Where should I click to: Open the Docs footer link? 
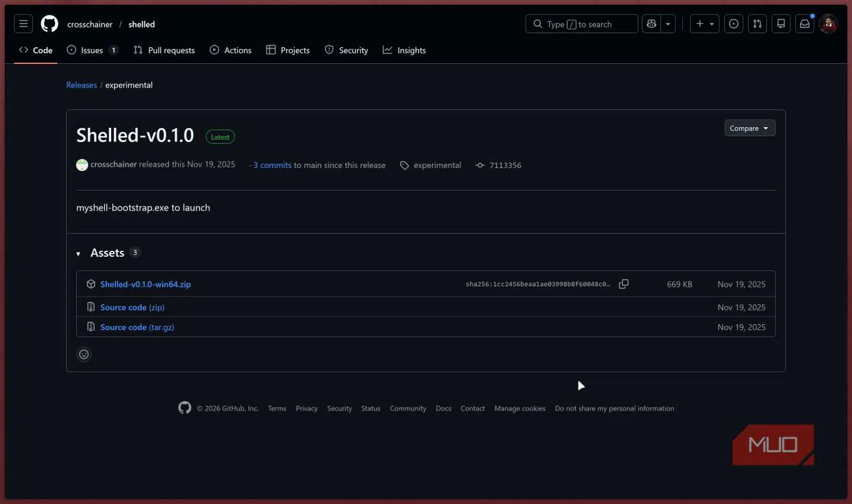443,408
